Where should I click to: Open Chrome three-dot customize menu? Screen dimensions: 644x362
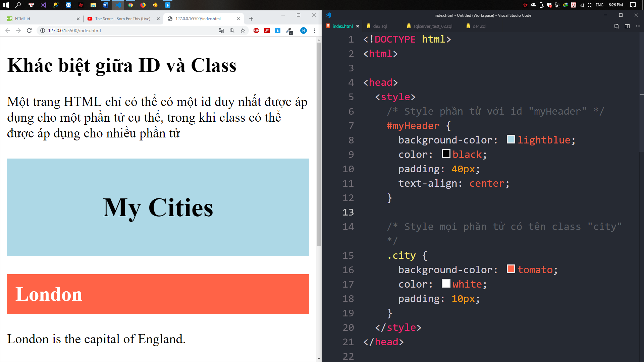pos(314,31)
